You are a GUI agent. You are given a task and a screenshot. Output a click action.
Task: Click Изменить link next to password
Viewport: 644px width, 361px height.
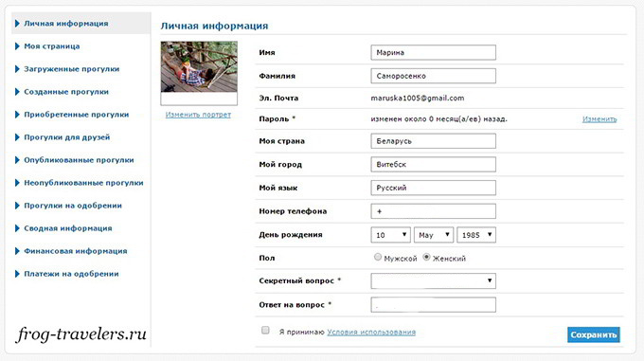(599, 119)
